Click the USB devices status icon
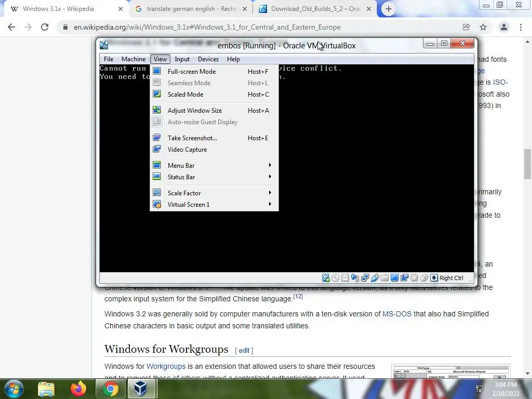 [x=375, y=278]
